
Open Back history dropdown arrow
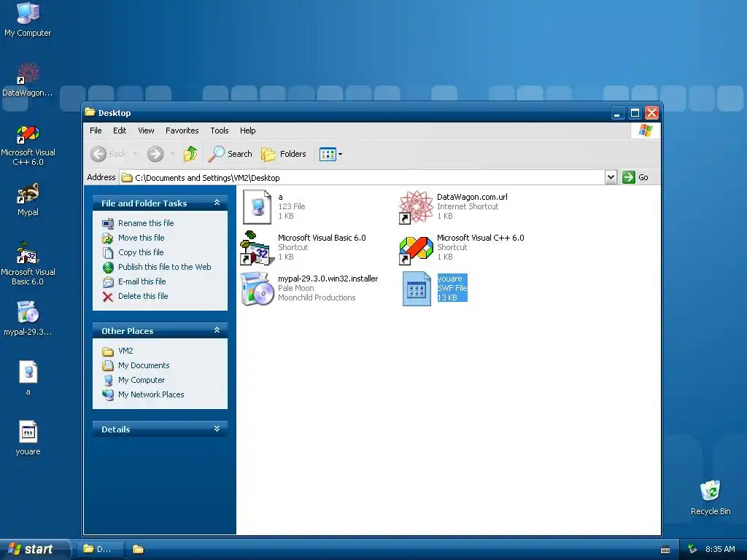point(135,154)
